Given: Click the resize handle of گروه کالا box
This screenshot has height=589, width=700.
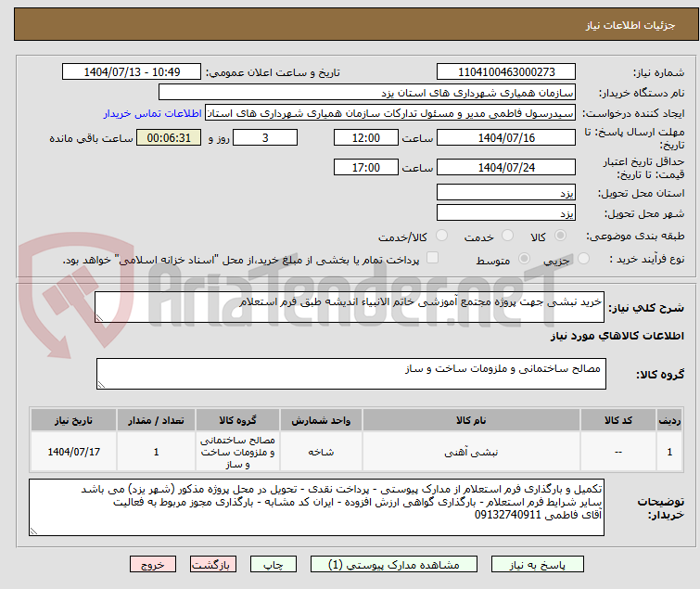Looking at the screenshot, I should 101,385.
